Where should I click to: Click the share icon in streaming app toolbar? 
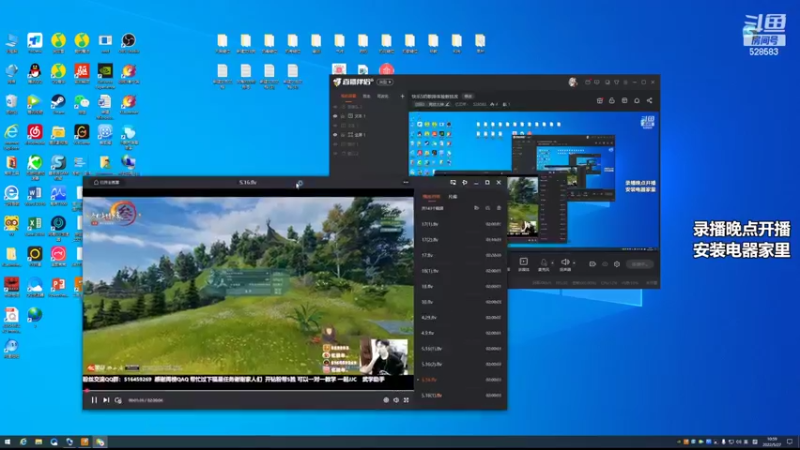(x=649, y=101)
